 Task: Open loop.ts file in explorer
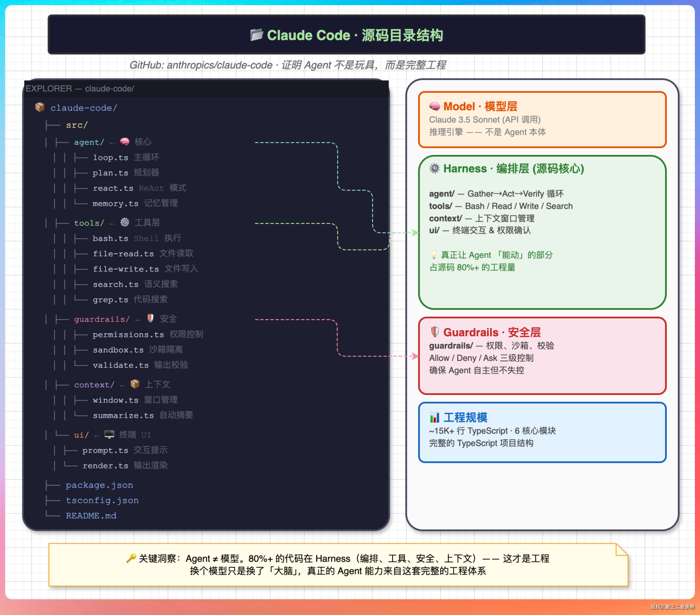110,157
